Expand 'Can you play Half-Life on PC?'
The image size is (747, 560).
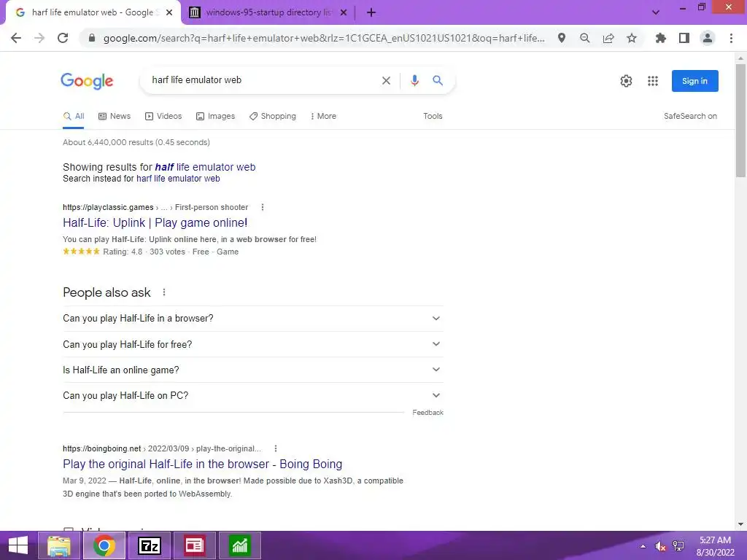[x=252, y=396]
